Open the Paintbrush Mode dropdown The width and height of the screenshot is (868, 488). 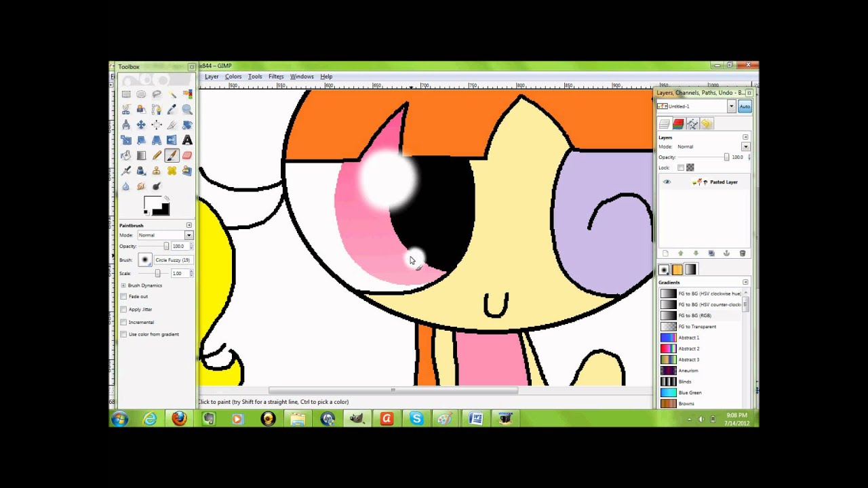click(x=165, y=235)
